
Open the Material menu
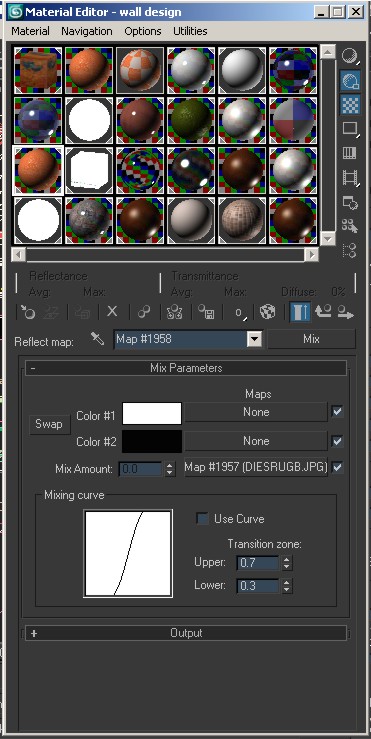click(x=30, y=31)
